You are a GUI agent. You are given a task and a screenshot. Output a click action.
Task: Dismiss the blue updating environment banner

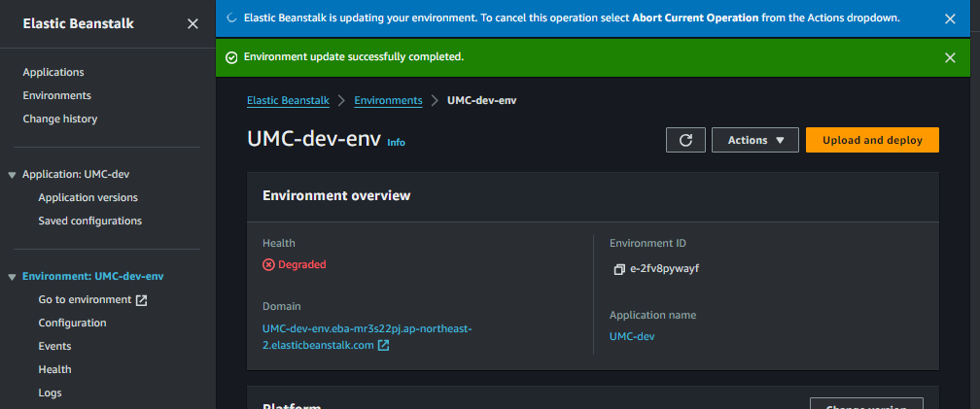[950, 18]
